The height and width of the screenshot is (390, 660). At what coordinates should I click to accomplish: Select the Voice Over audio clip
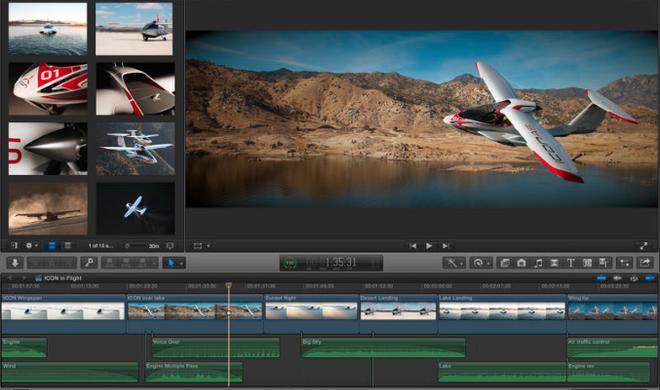point(216,348)
